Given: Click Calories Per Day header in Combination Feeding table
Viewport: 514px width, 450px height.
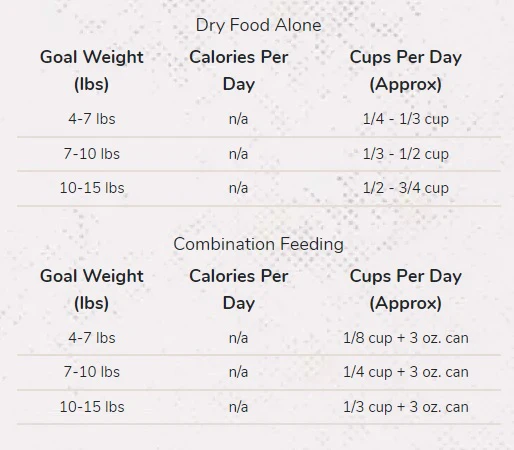Looking at the screenshot, I should (x=239, y=289).
